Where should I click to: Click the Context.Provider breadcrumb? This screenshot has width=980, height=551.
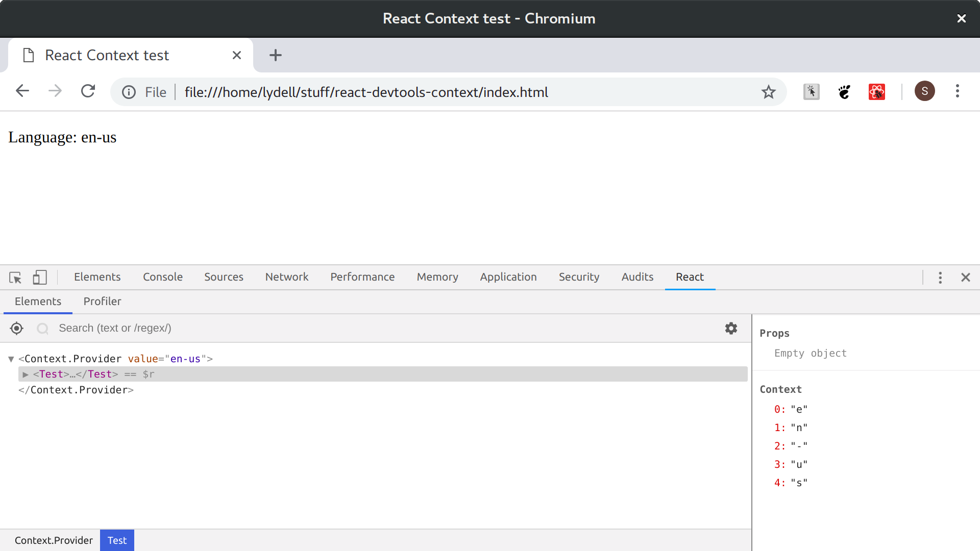pos(54,540)
